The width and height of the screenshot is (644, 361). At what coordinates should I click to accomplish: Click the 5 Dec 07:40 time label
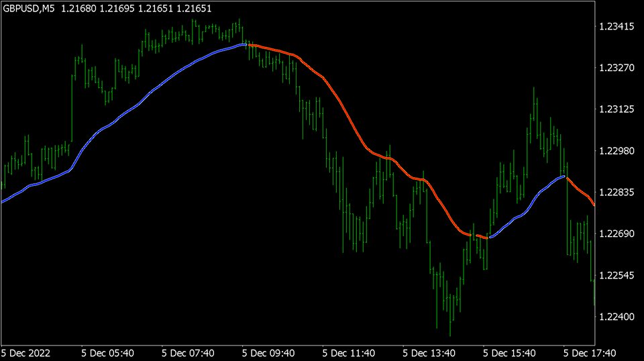(x=188, y=353)
